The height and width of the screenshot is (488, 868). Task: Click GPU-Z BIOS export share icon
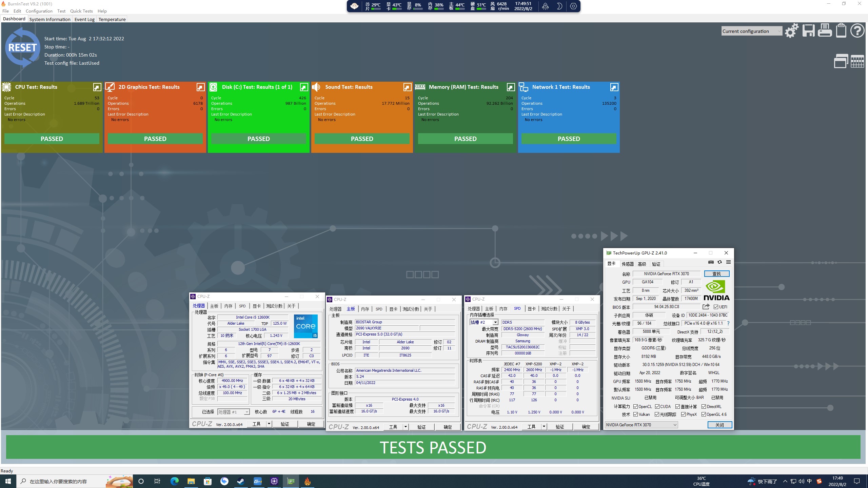coord(706,307)
